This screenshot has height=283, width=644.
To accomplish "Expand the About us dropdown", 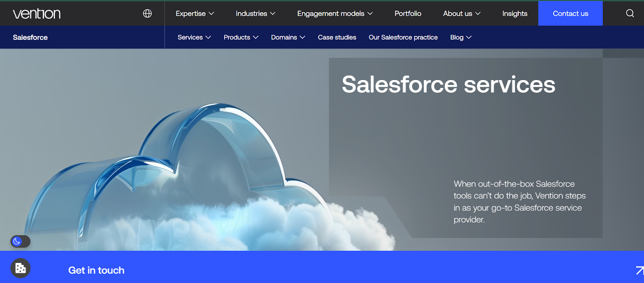I will (x=462, y=13).
